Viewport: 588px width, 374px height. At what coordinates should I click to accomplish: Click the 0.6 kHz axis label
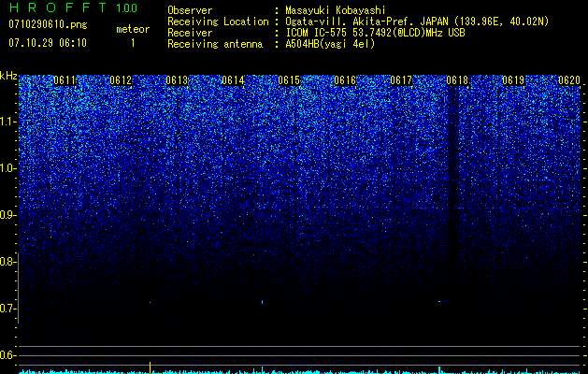click(7, 355)
